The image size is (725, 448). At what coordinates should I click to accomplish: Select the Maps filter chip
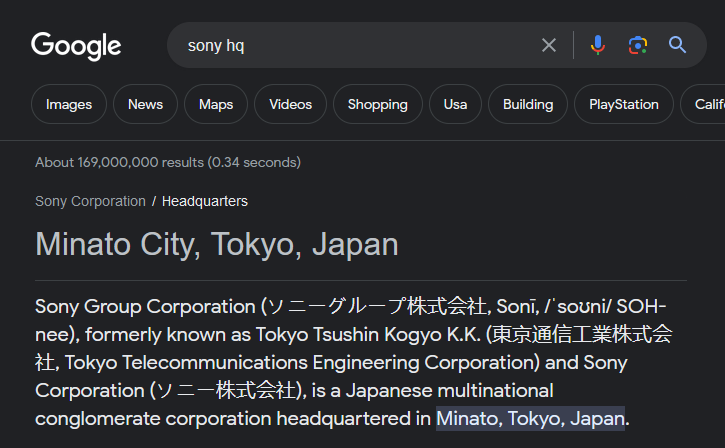tap(216, 104)
